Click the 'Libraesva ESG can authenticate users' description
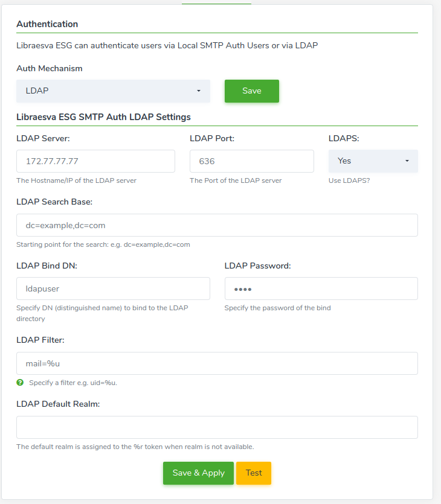This screenshot has width=441, height=504. pyautogui.click(x=167, y=46)
